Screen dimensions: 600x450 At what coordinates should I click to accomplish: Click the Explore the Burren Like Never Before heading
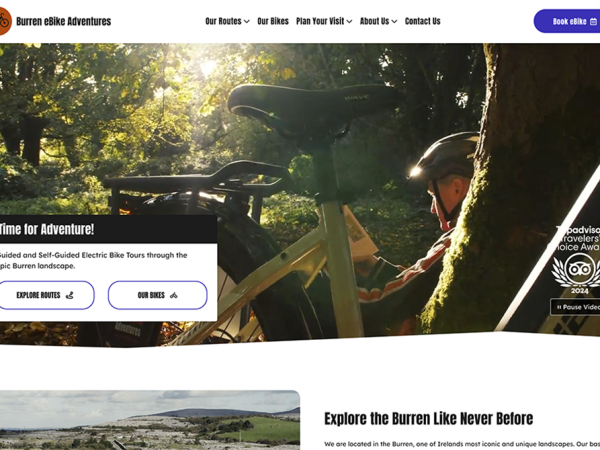(429, 419)
